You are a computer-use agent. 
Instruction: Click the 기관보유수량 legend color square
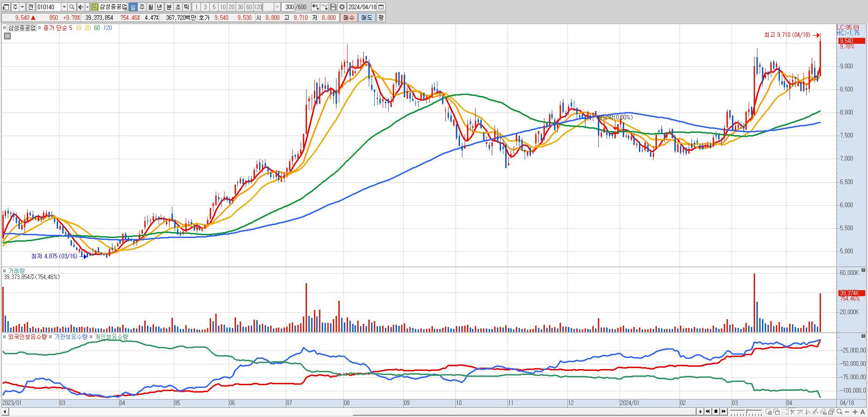pos(51,337)
